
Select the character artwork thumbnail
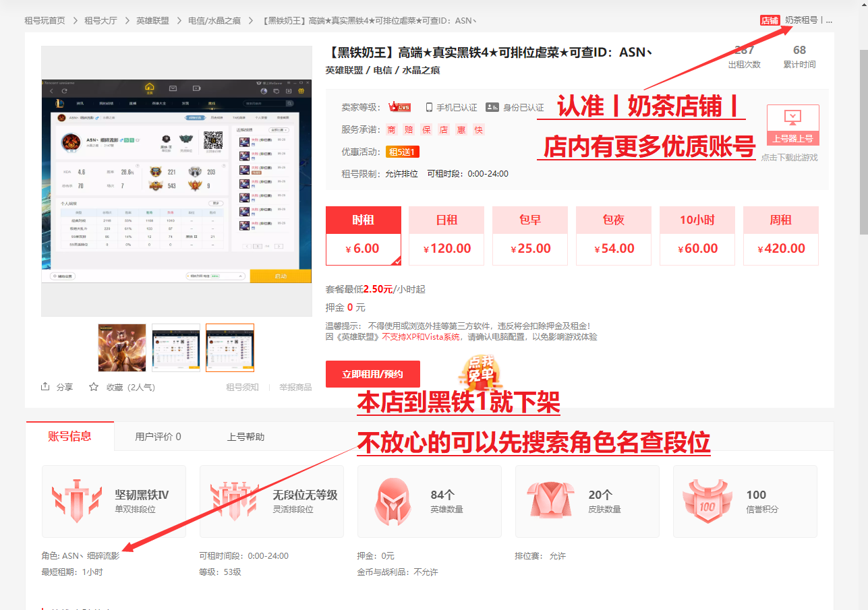click(x=122, y=348)
